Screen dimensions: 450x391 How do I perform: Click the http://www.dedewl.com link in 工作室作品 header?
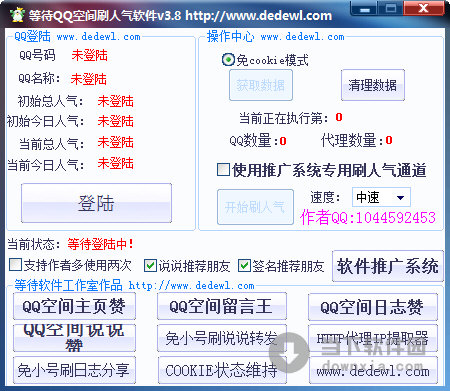191,286
